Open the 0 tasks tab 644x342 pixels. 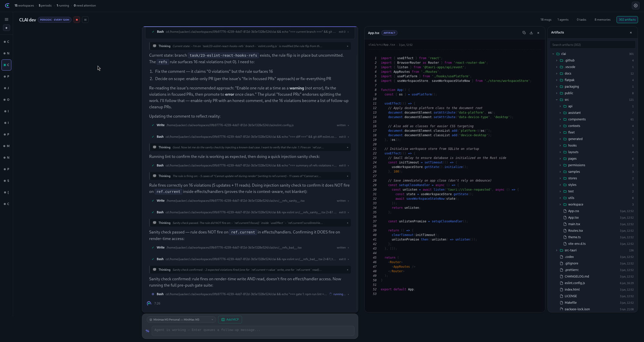(581, 20)
